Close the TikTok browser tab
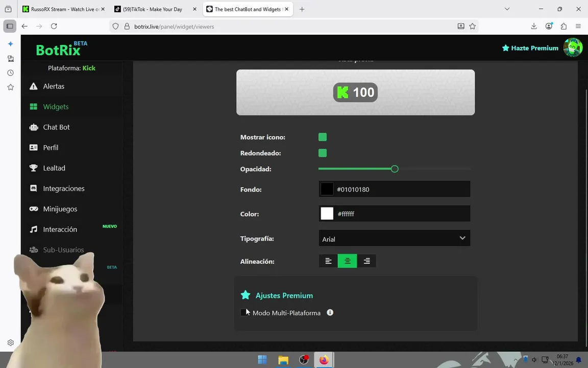Screen dimensions: 588x368 coord(194,9)
